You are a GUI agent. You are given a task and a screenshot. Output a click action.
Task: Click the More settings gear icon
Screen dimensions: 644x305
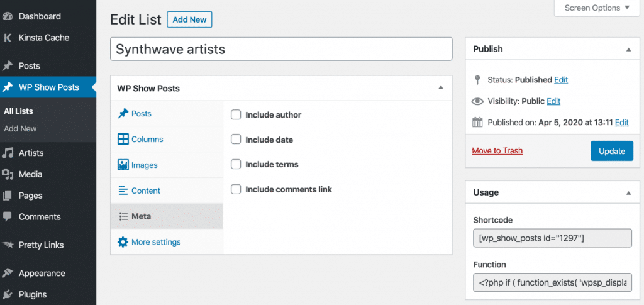pyautogui.click(x=123, y=241)
